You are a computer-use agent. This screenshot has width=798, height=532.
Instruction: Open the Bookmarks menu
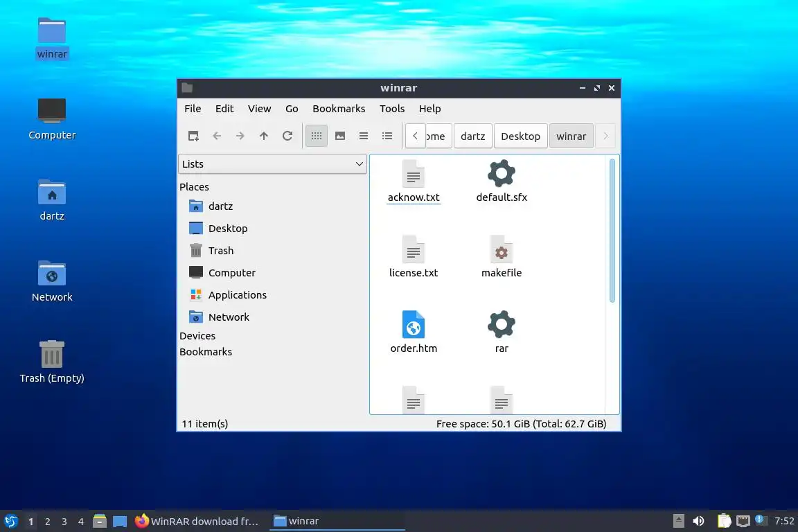tap(339, 109)
